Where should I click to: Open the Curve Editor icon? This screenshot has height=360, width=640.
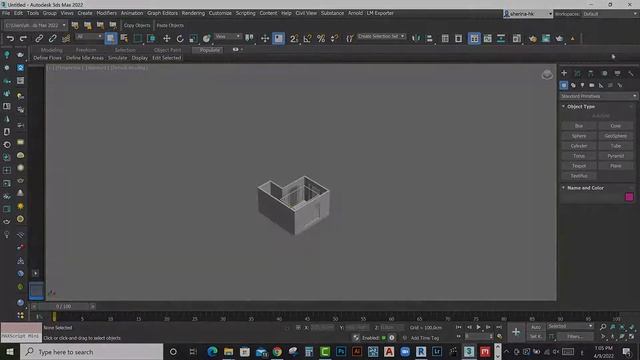pos(487,38)
